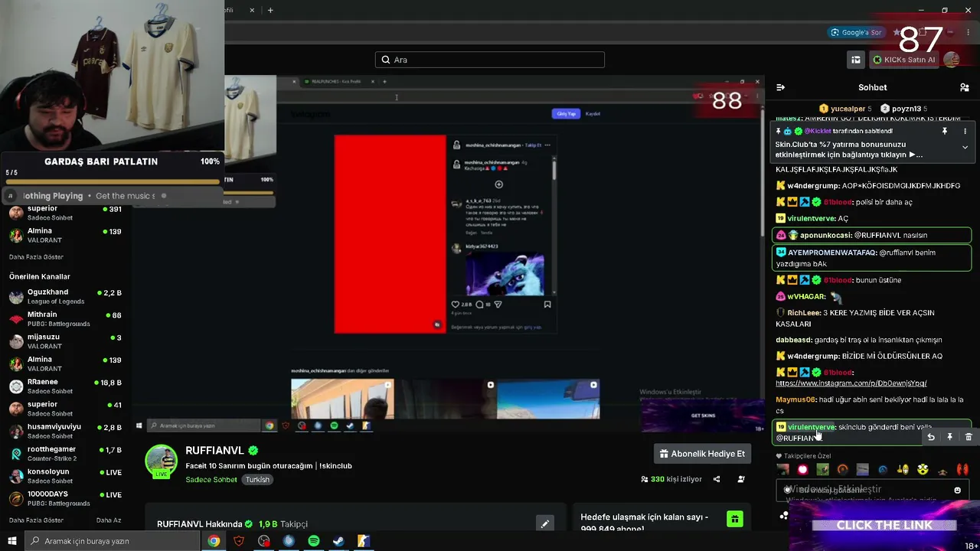Viewport: 980px width, 551px height.
Task: Open the emoji picker in the chat box
Action: pos(957,490)
